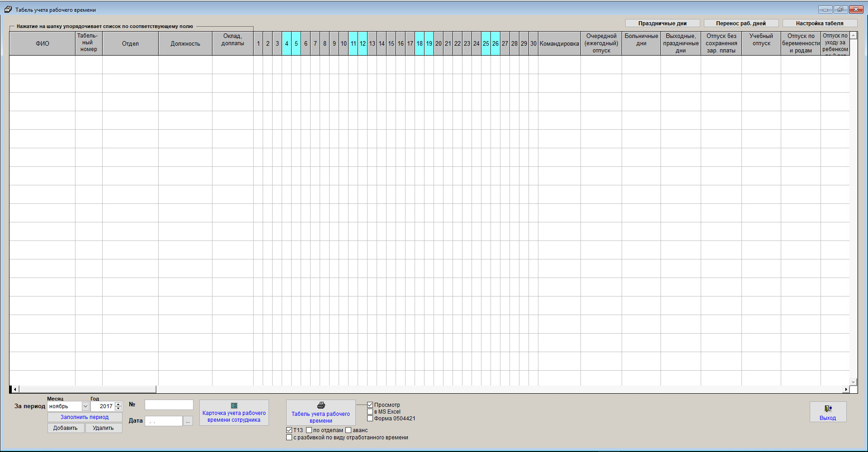Image resolution: width=868 pixels, height=452 pixels.
Task: Print Табель учета рабочего времени
Action: [321, 413]
